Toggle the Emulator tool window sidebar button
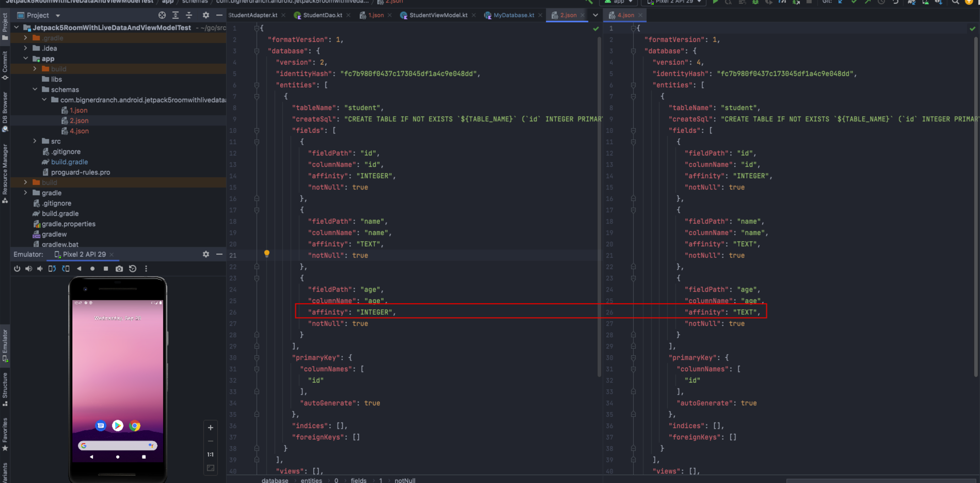Screen dimensions: 980x483 pos(5,346)
